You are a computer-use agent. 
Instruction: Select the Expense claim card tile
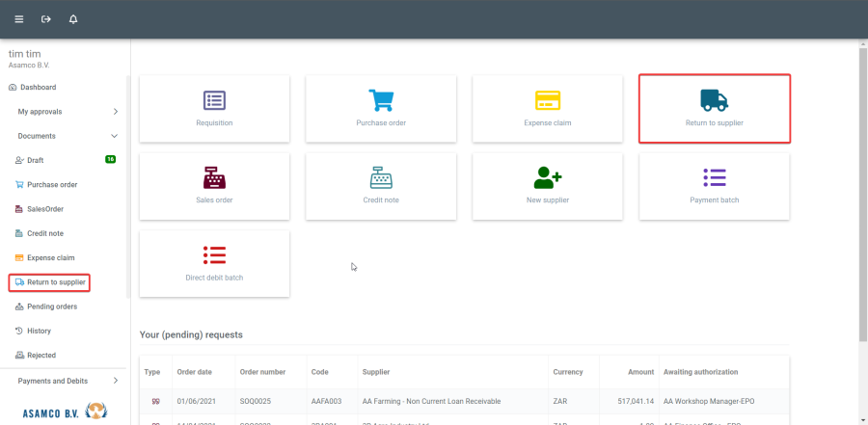click(x=548, y=108)
